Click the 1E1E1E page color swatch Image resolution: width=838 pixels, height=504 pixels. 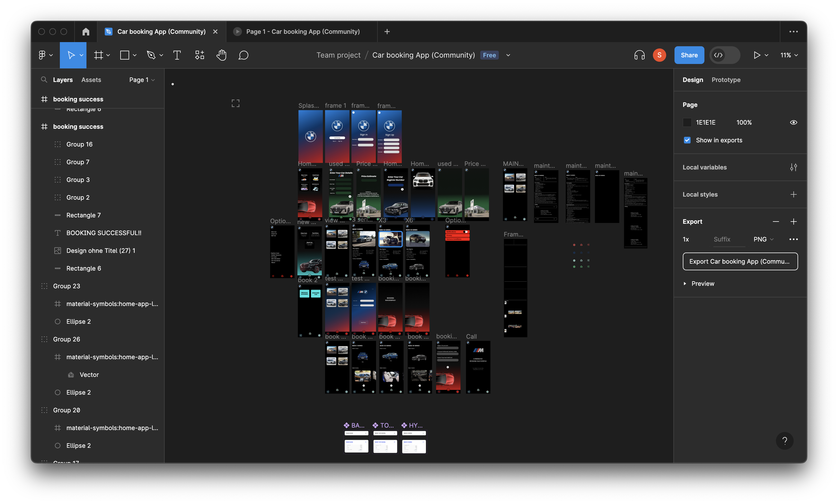[687, 122]
